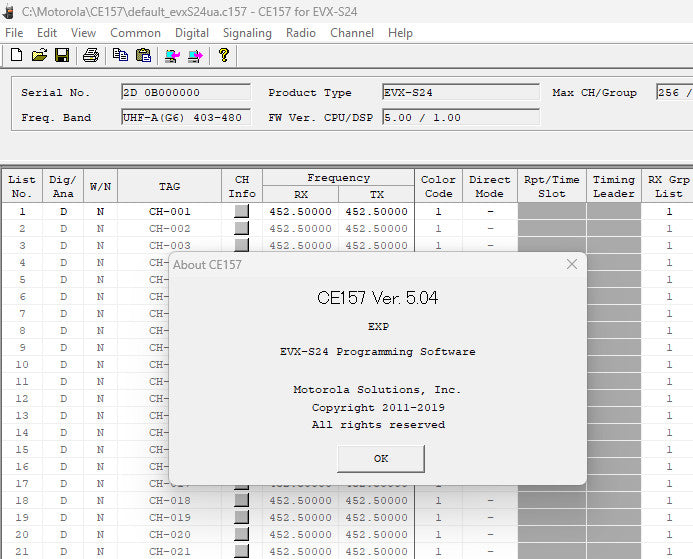The width and height of the screenshot is (693, 559).
Task: Click the Paste clipboard icon
Action: click(x=144, y=55)
